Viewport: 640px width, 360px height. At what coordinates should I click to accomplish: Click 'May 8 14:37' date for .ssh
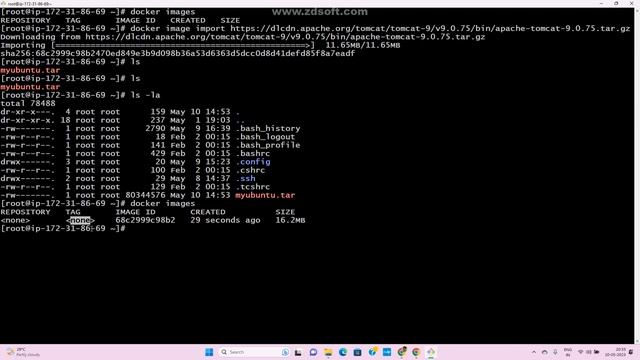200,179
